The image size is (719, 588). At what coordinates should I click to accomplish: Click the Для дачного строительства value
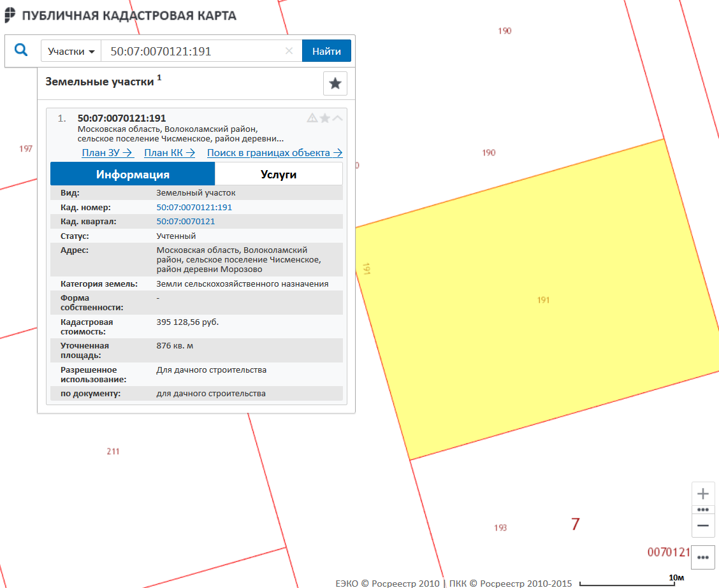tap(211, 370)
